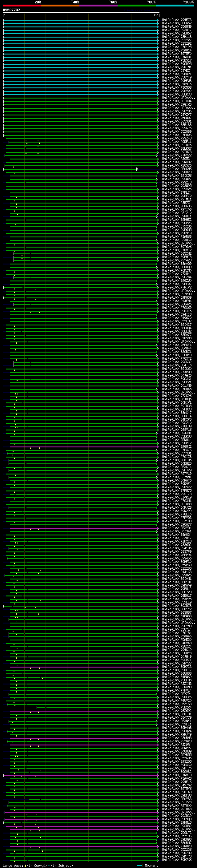Image resolution: width=197 pixels, height=868 pixels.
Task: Click the white query sequence bar
Action: point(81,12)
